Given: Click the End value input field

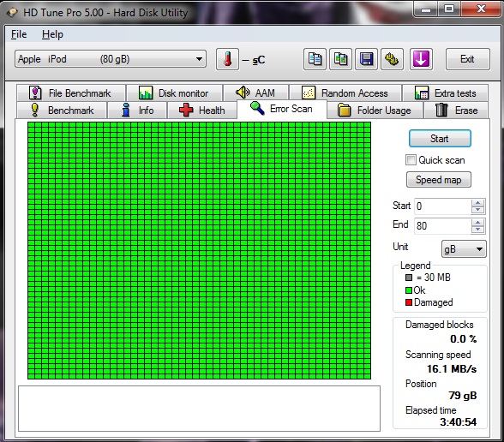Looking at the screenshot, I should pos(442,226).
